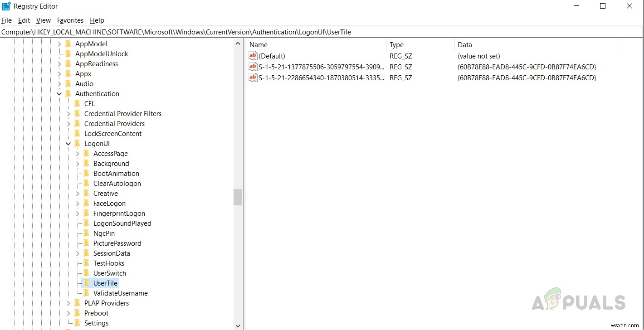Select the S-1-5-21-2286654340 value icon
This screenshot has height=330, width=644.
pyautogui.click(x=253, y=78)
